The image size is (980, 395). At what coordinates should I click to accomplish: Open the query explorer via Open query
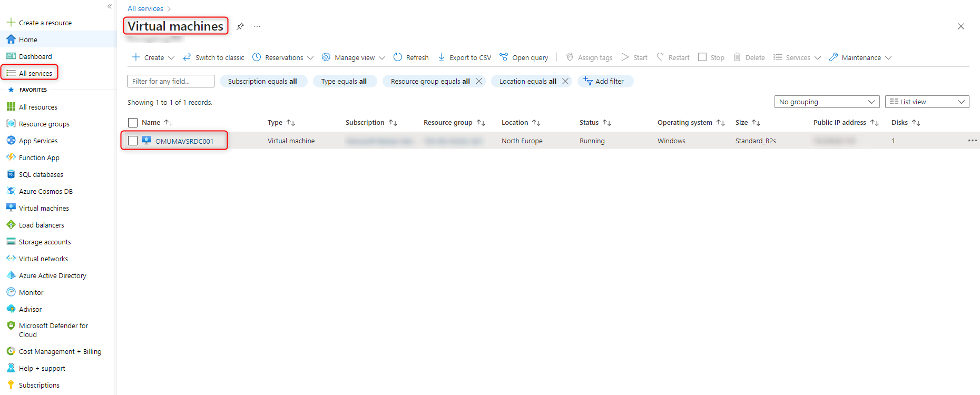click(524, 57)
